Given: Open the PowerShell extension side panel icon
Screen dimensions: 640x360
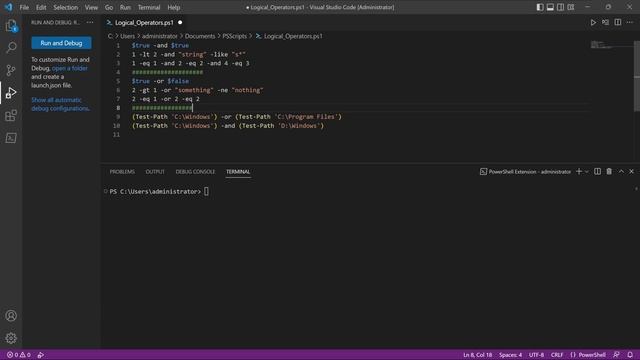Looking at the screenshot, I should [11, 138].
